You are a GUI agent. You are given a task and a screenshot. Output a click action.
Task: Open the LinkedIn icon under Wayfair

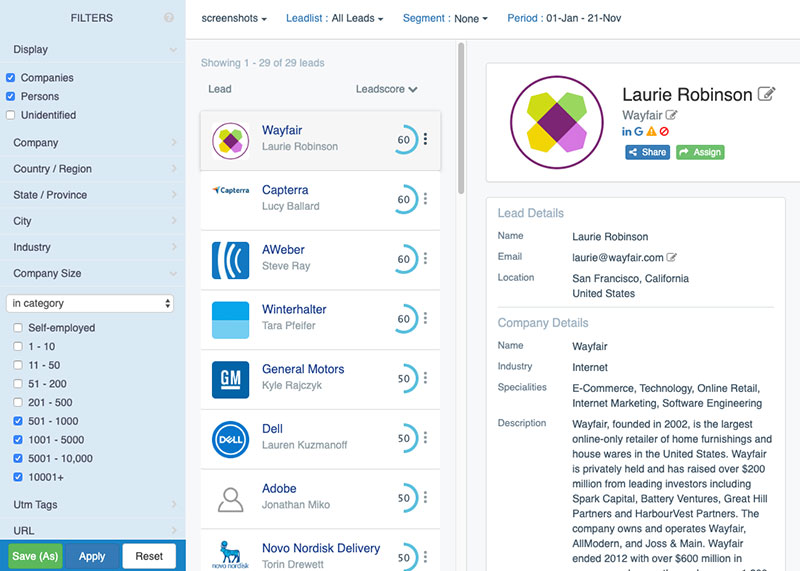coord(627,132)
